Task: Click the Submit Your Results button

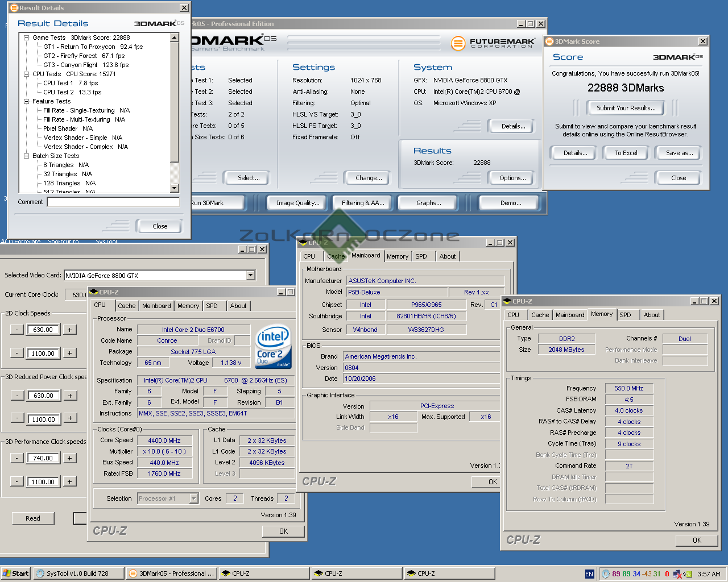Action: pyautogui.click(x=626, y=108)
